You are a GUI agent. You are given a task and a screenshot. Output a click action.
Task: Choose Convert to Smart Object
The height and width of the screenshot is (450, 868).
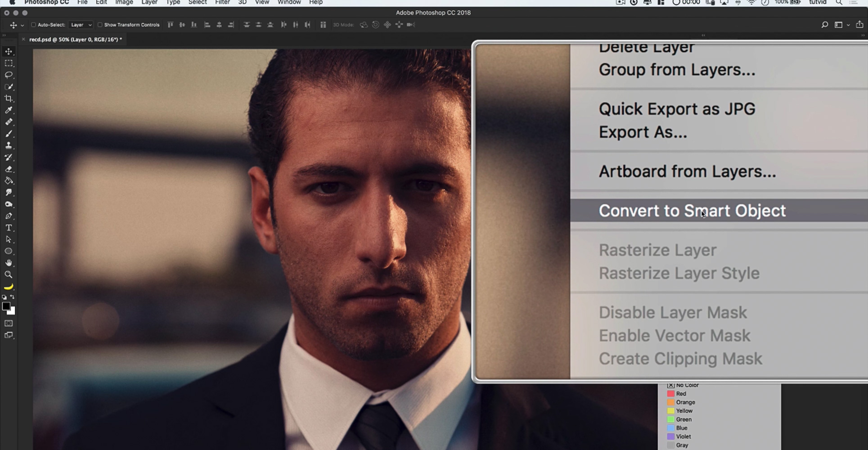click(692, 211)
